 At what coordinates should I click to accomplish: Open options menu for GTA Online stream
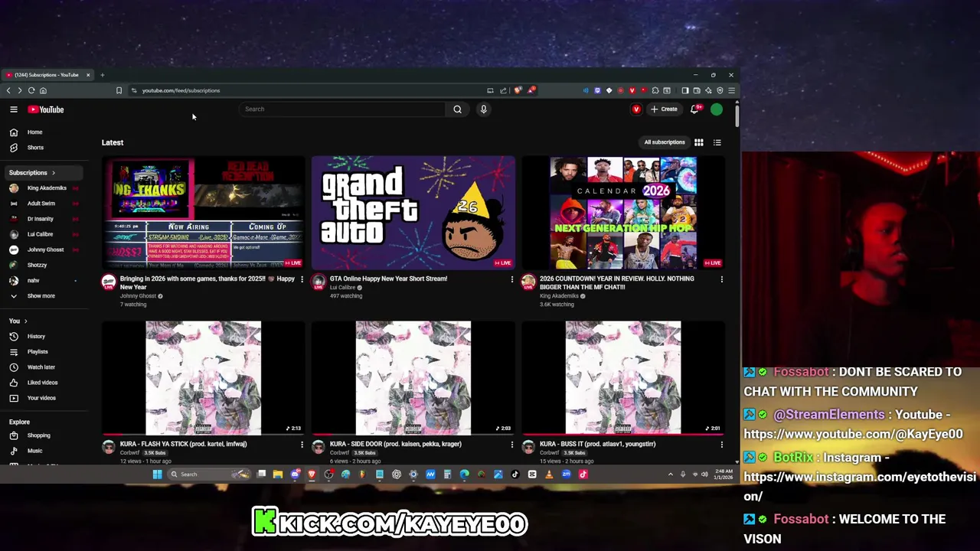click(512, 279)
